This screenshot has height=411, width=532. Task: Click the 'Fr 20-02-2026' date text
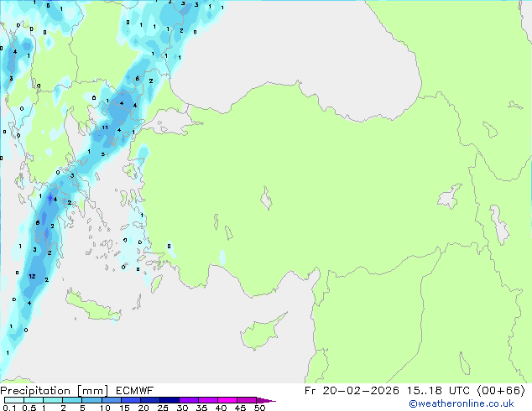pyautogui.click(x=352, y=391)
